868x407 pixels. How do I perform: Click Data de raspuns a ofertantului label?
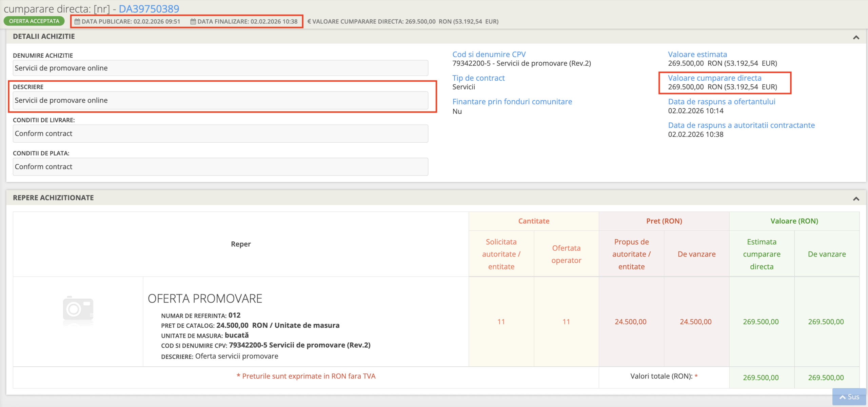[x=722, y=102]
